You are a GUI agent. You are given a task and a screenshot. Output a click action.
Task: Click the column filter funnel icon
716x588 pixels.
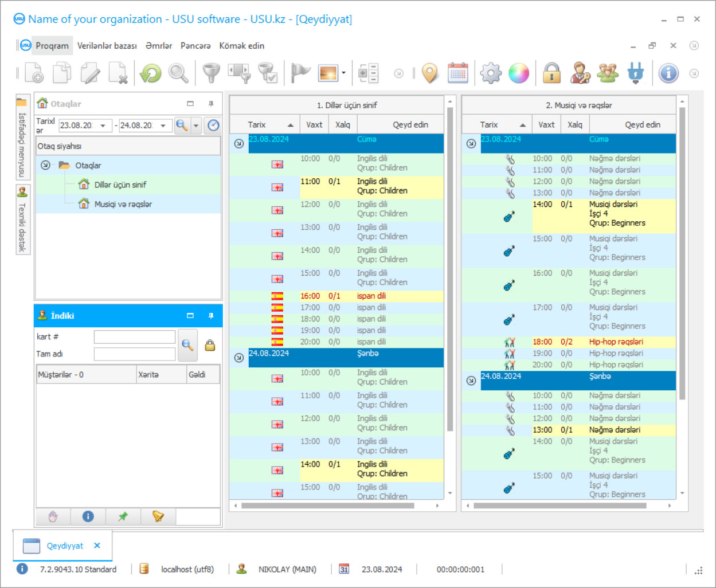point(240,73)
